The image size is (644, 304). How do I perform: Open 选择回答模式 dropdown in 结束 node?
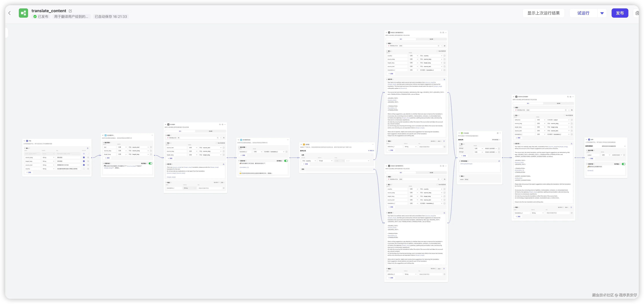613,146
